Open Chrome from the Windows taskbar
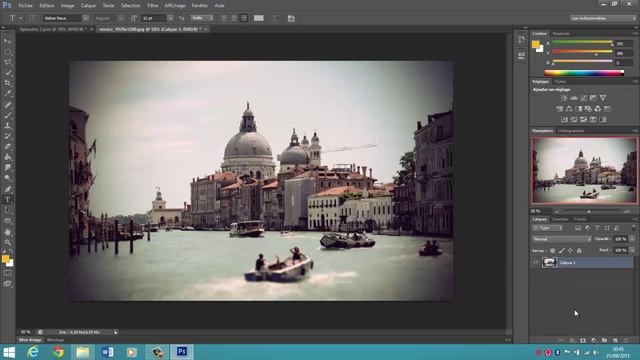This screenshot has width=640, height=360. (58, 352)
